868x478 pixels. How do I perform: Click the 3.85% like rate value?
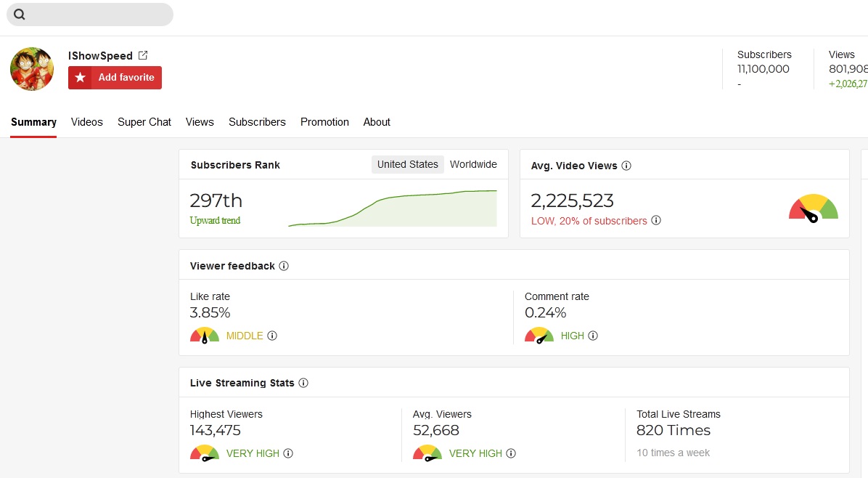point(210,312)
